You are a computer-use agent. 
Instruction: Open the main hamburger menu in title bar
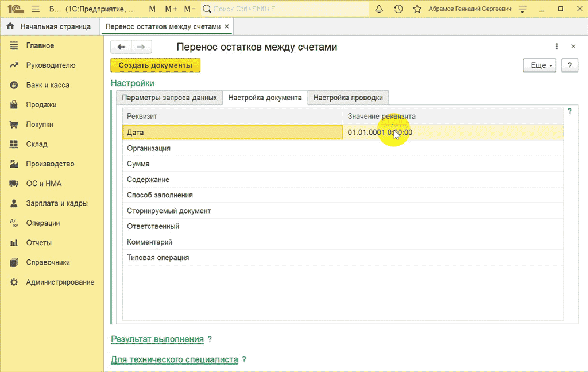coord(35,9)
